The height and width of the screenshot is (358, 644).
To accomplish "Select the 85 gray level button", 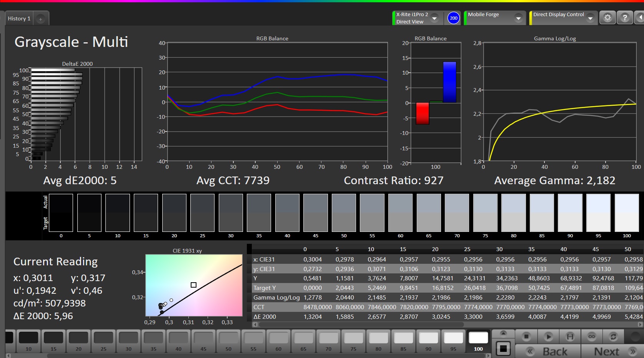I will coord(403,341).
